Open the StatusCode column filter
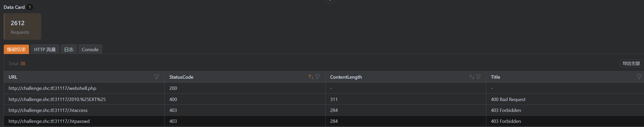Screen dimensions: 644x127 pos(317,77)
